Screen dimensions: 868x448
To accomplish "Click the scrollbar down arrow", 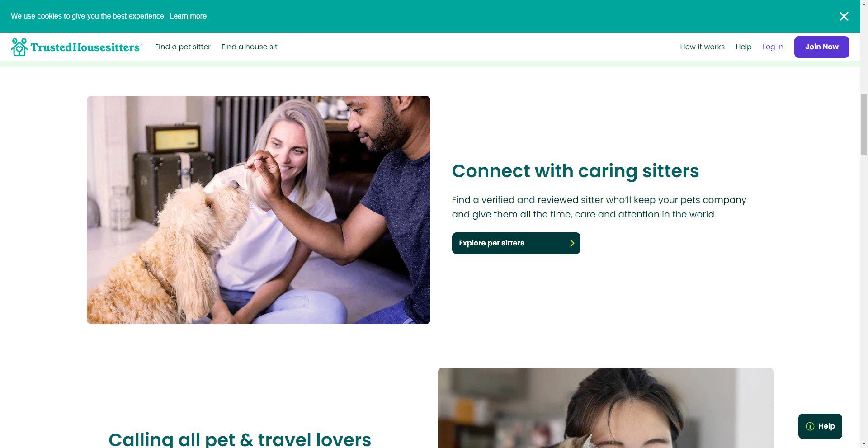I will click(x=864, y=444).
